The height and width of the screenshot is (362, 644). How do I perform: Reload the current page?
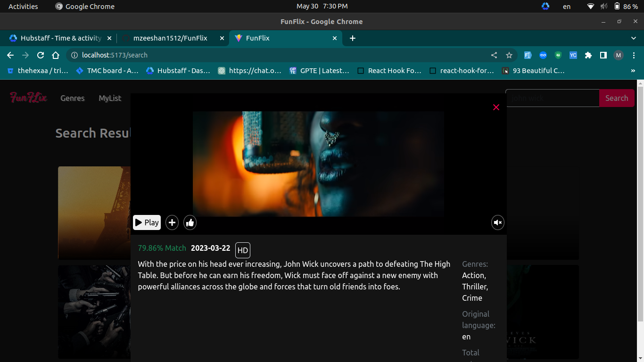tap(41, 55)
